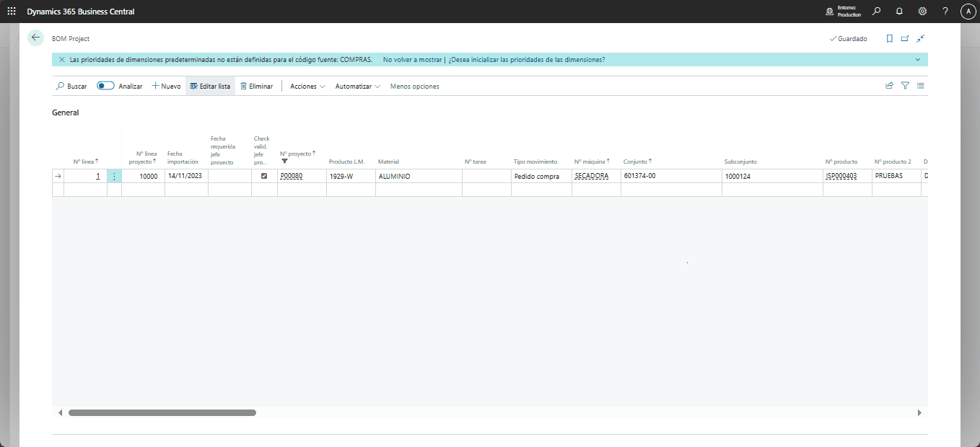Open the settings gear
Screen dimensions: 980x447
click(922, 12)
